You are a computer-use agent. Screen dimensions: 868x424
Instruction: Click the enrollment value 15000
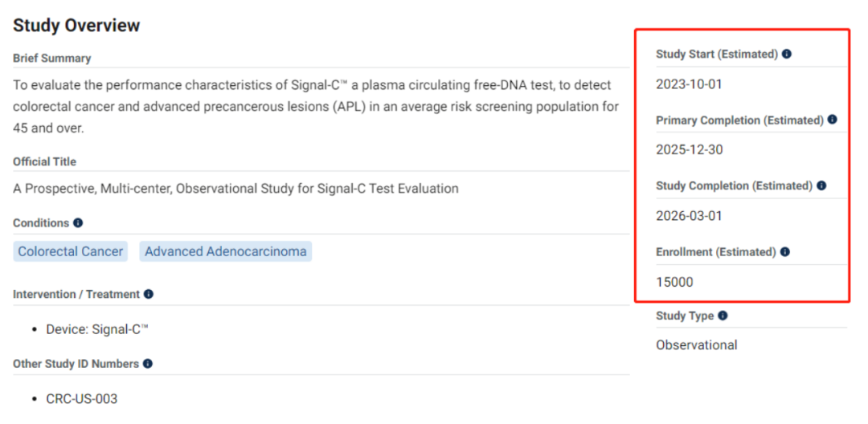[x=674, y=282]
